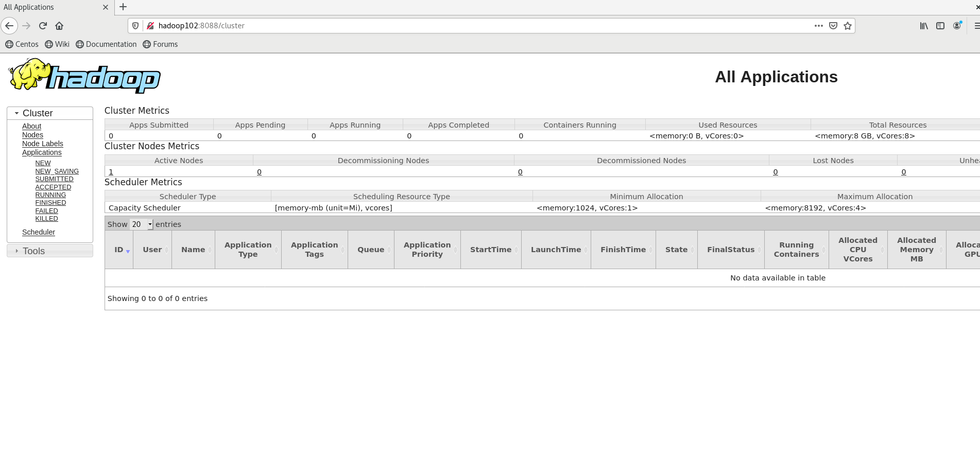The width and height of the screenshot is (980, 476).
Task: Filter applications by FINISHED state
Action: point(50,203)
